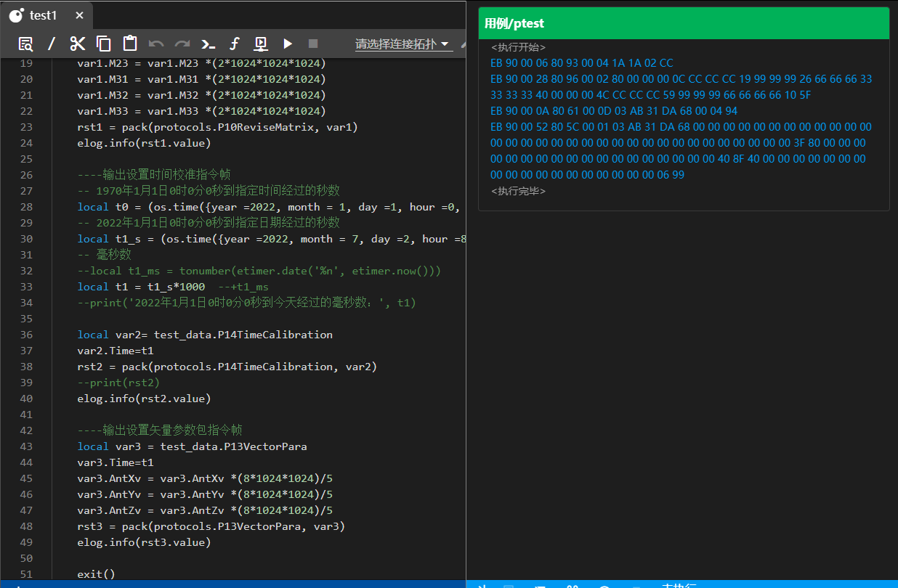Undo the last edit

tap(156, 44)
